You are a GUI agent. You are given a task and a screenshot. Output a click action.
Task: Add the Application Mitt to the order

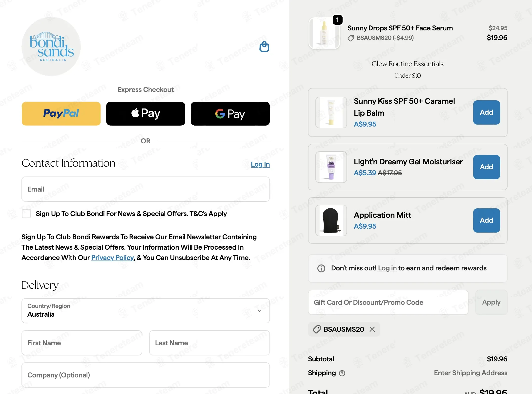(486, 220)
